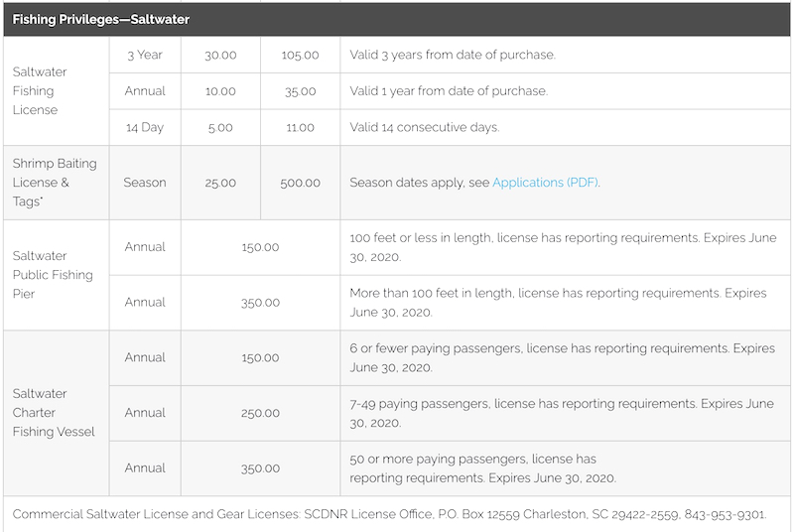Screen dimensions: 794x532
Task: Click the Fishing Privileges—Saltwater table header
Action: click(101, 20)
